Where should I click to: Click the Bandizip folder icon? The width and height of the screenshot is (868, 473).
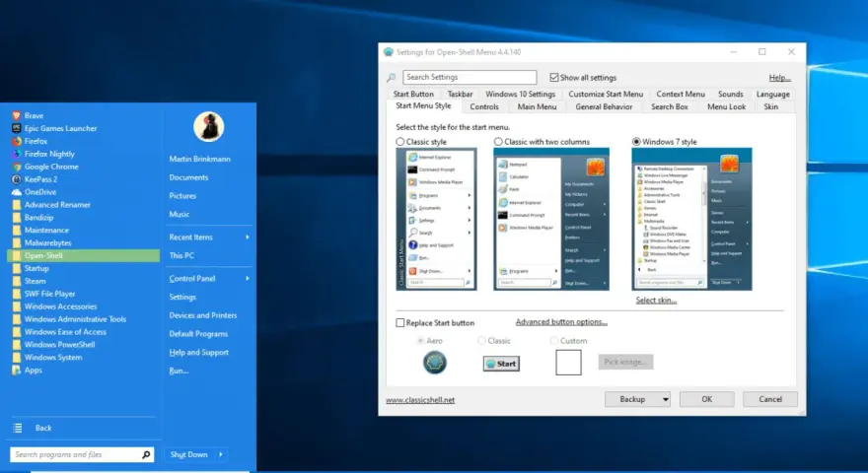[17, 218]
